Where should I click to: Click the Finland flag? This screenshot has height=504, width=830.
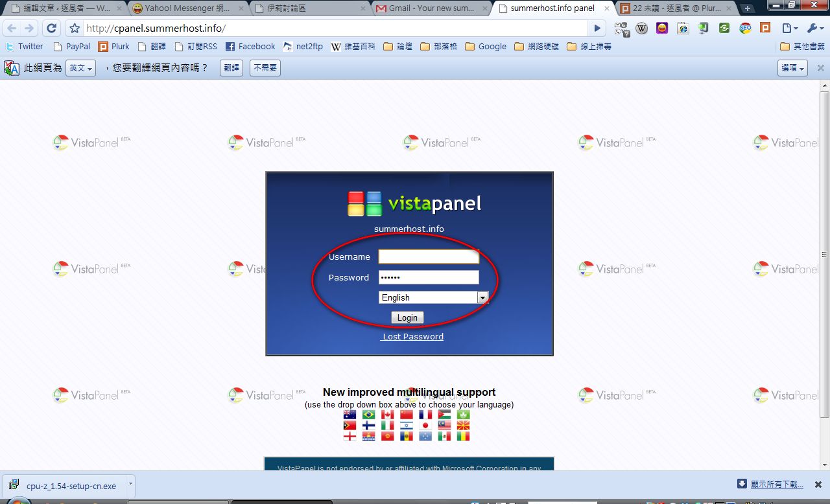tap(369, 426)
